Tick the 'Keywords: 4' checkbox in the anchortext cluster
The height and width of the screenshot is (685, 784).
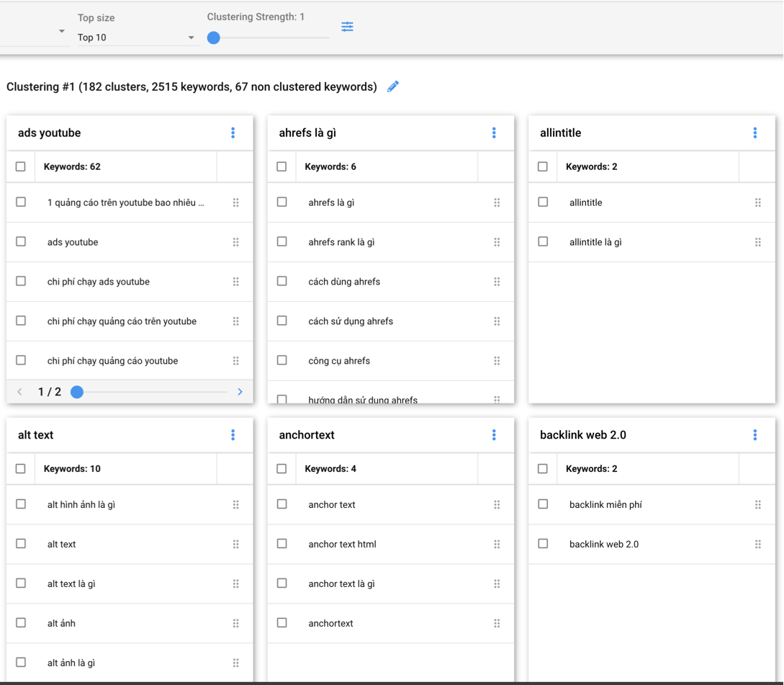click(281, 469)
